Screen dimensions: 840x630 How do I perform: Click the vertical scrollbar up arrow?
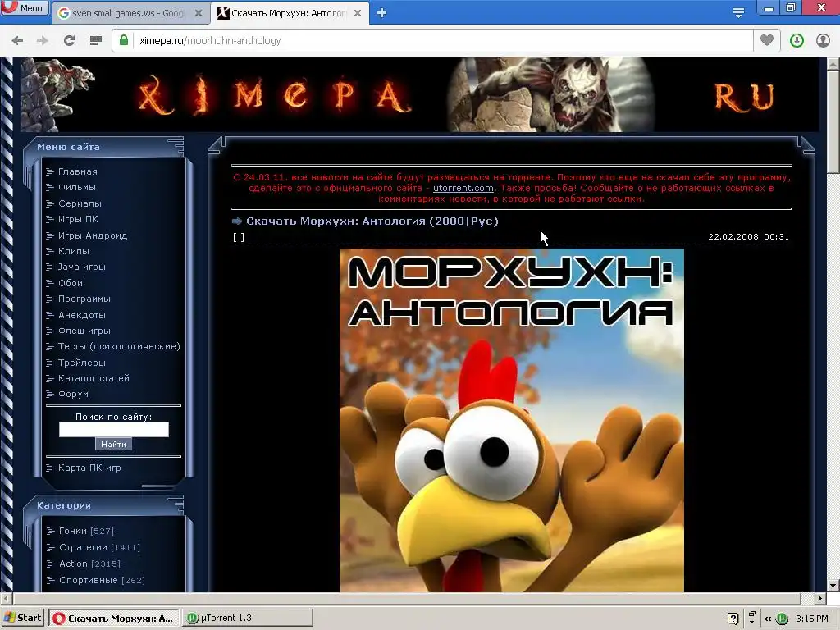coord(833,64)
